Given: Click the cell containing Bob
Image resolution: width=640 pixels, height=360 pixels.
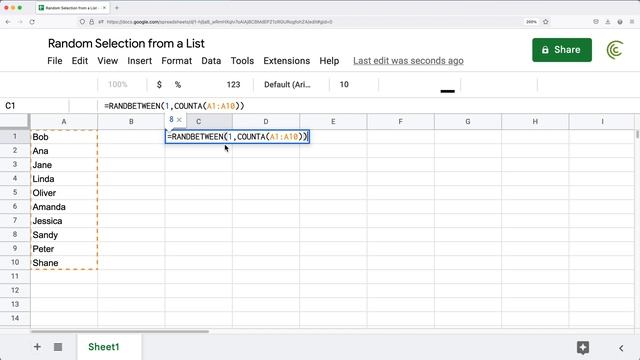Looking at the screenshot, I should pyautogui.click(x=64, y=137).
